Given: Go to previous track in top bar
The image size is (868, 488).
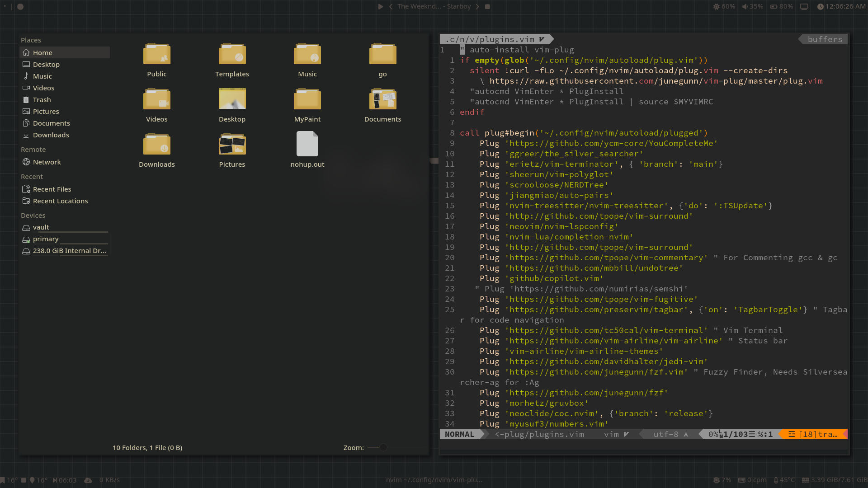Looking at the screenshot, I should (x=391, y=7).
